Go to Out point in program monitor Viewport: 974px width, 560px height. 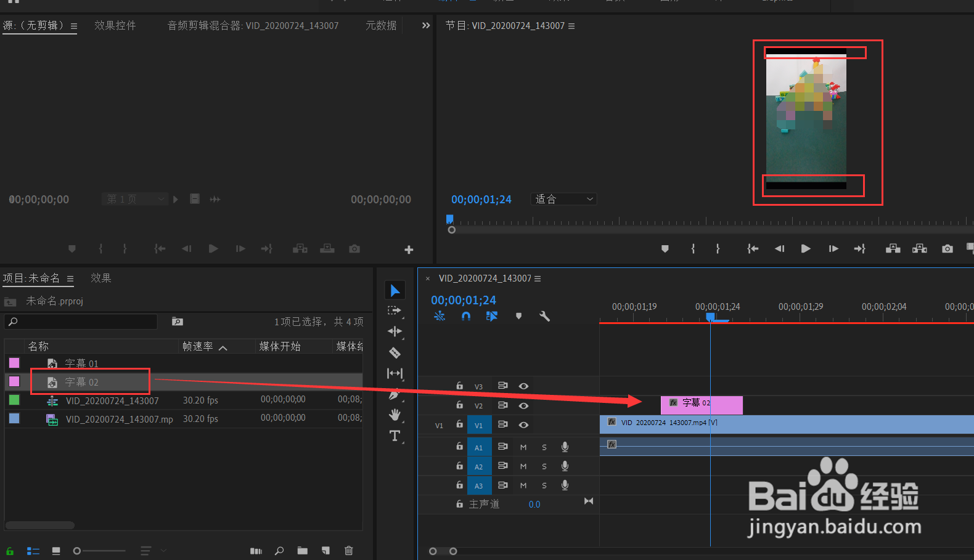pos(860,248)
